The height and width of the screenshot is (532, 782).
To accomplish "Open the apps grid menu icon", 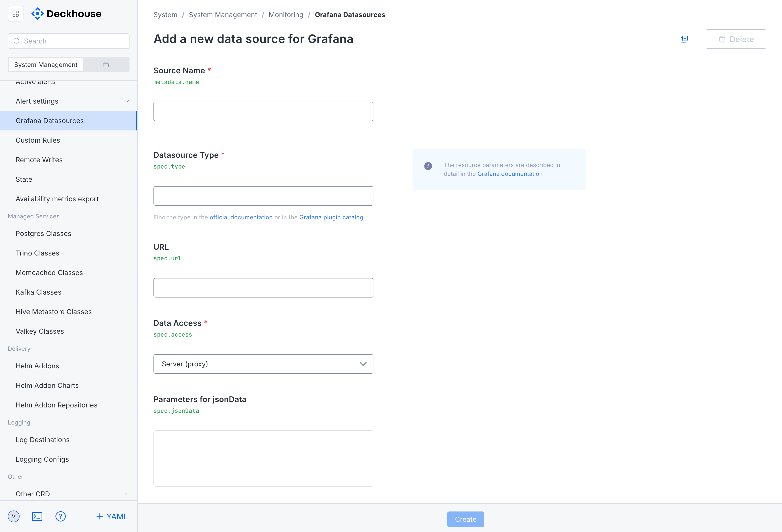I will (x=15, y=14).
